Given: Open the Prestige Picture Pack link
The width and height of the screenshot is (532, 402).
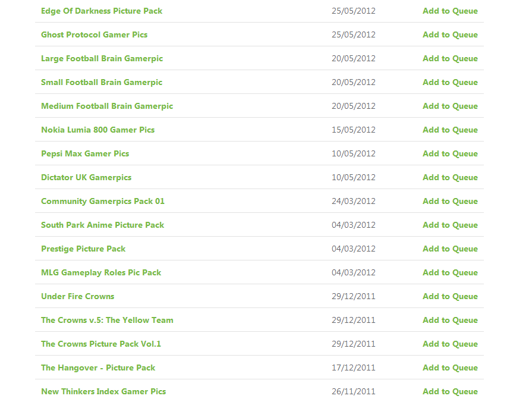Looking at the screenshot, I should (x=83, y=249).
